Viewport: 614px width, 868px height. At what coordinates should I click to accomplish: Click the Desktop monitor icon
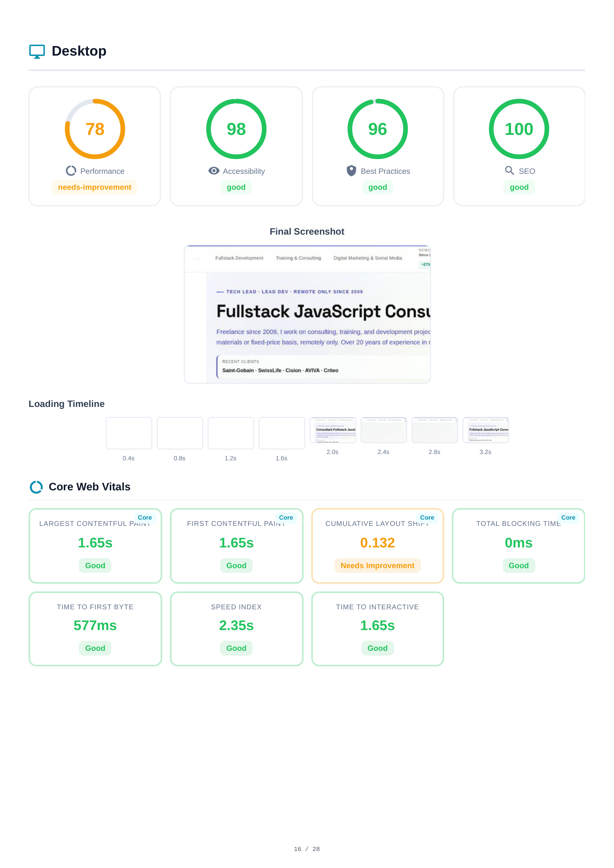click(37, 52)
